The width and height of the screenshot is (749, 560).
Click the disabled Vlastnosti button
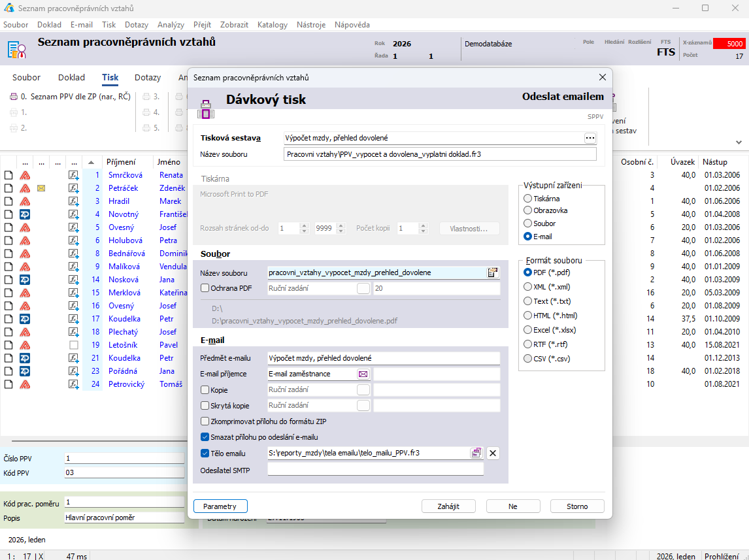469,229
